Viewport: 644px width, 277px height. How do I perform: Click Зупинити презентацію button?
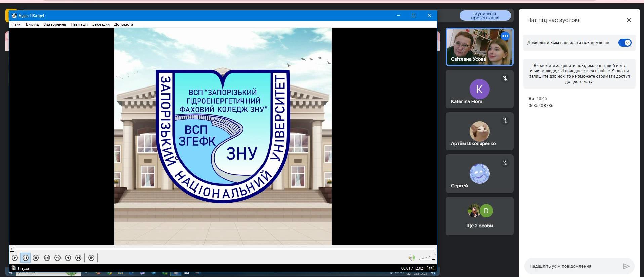click(x=485, y=15)
